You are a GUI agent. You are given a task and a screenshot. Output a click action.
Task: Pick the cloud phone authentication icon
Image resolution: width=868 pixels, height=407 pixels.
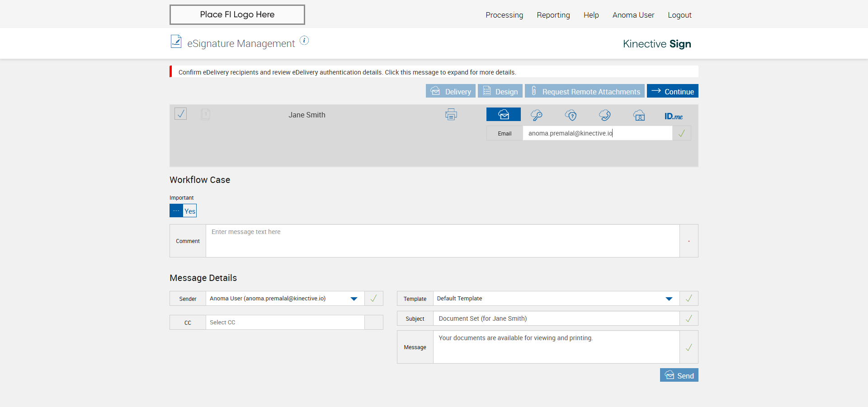(605, 115)
